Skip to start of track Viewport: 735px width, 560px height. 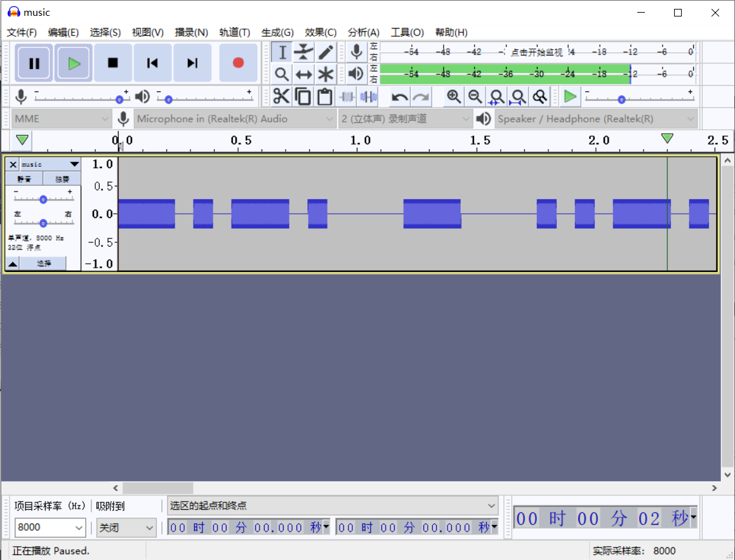point(152,63)
